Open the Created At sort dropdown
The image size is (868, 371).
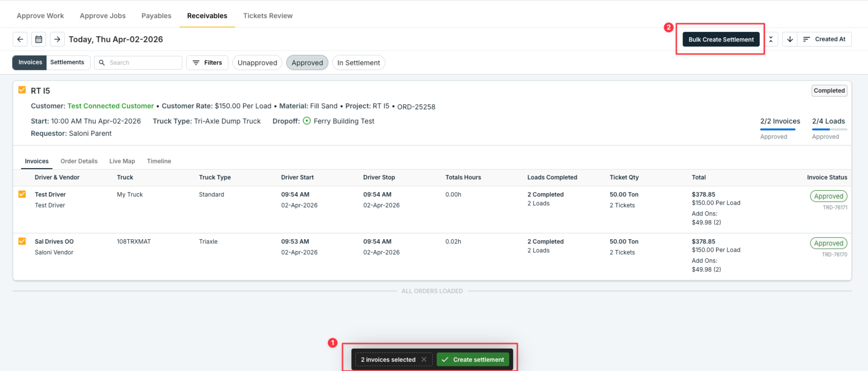824,39
